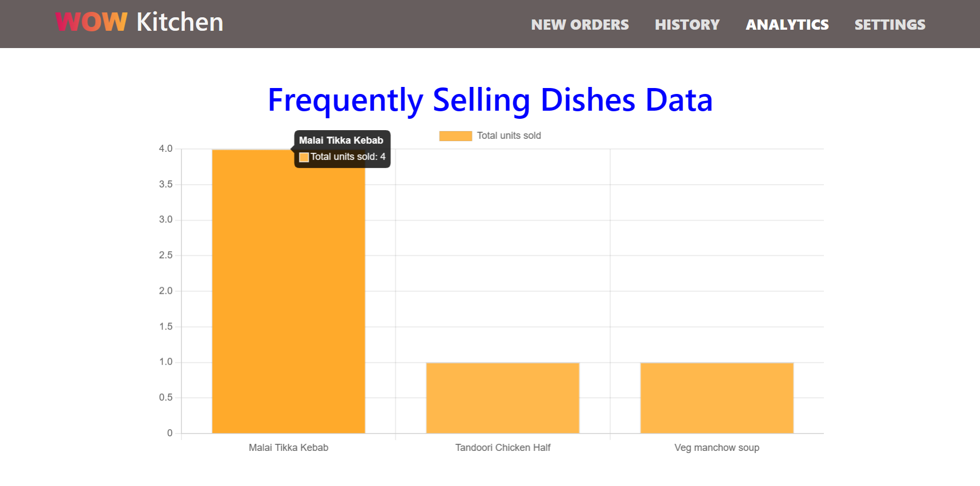Click the Tandoori Chicken Half axis label
980x486 pixels.
tap(503, 448)
